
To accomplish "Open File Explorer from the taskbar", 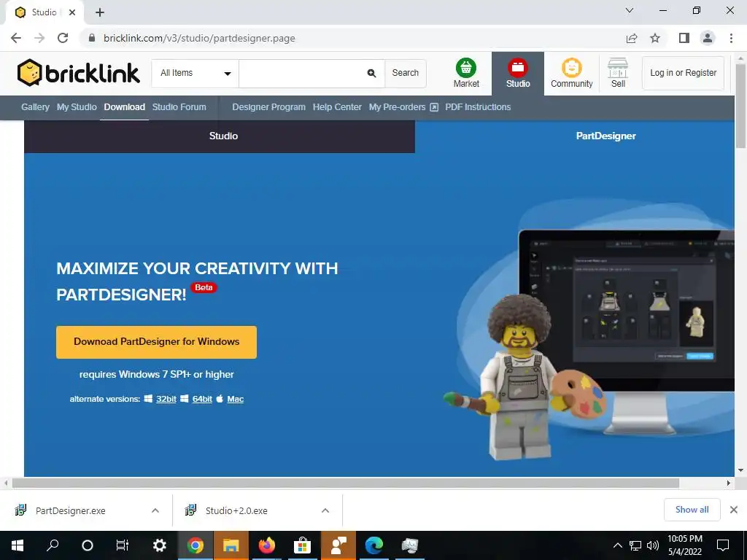I will point(231,545).
